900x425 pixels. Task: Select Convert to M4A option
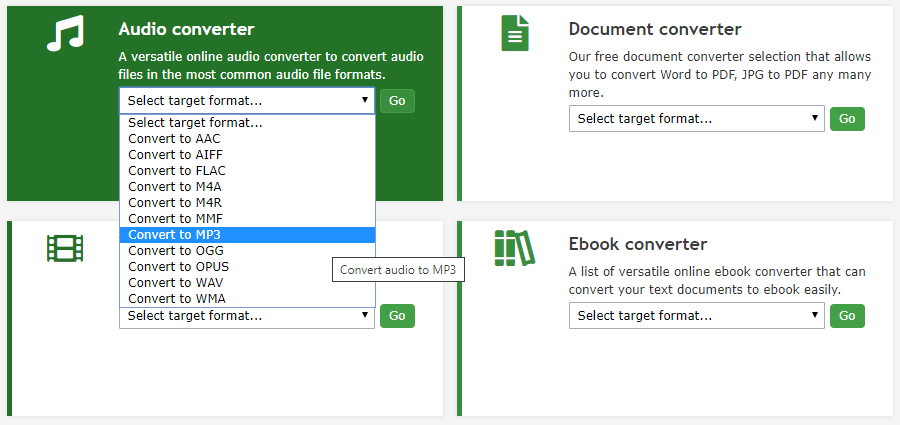coord(247,187)
